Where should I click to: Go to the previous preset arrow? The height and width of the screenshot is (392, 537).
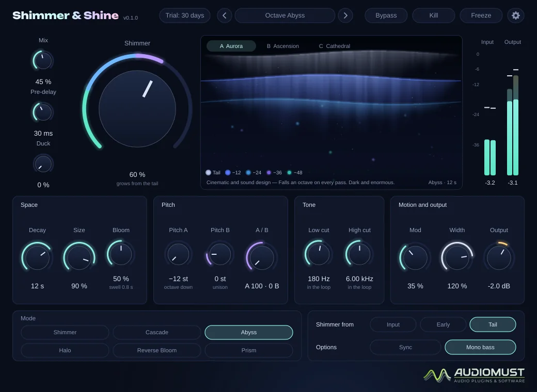point(224,15)
